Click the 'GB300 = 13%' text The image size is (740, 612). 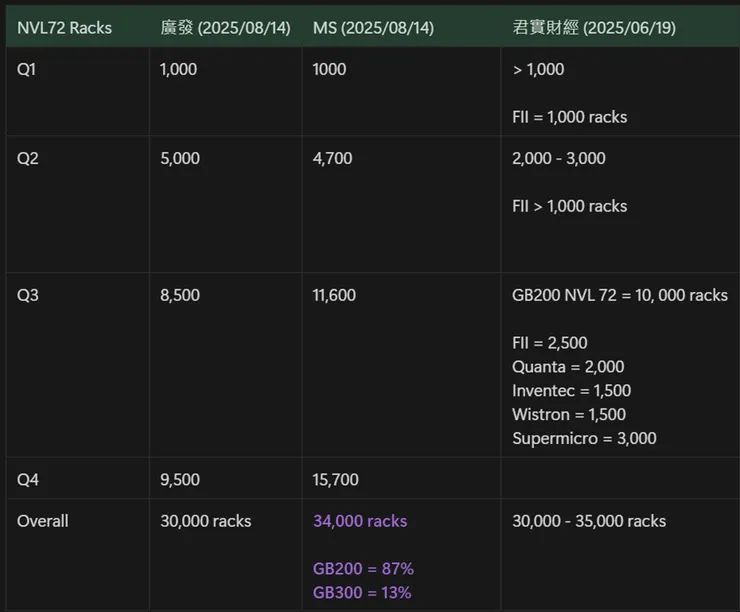coord(362,593)
